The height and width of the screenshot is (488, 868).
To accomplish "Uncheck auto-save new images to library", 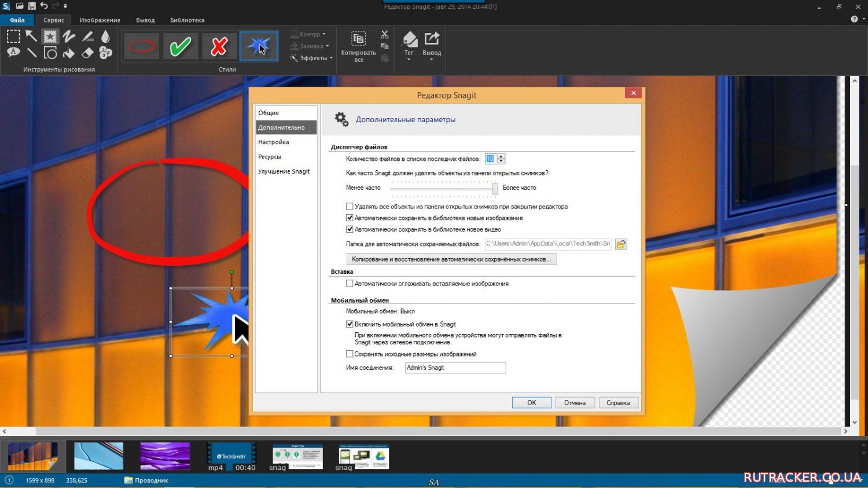I will tap(350, 218).
